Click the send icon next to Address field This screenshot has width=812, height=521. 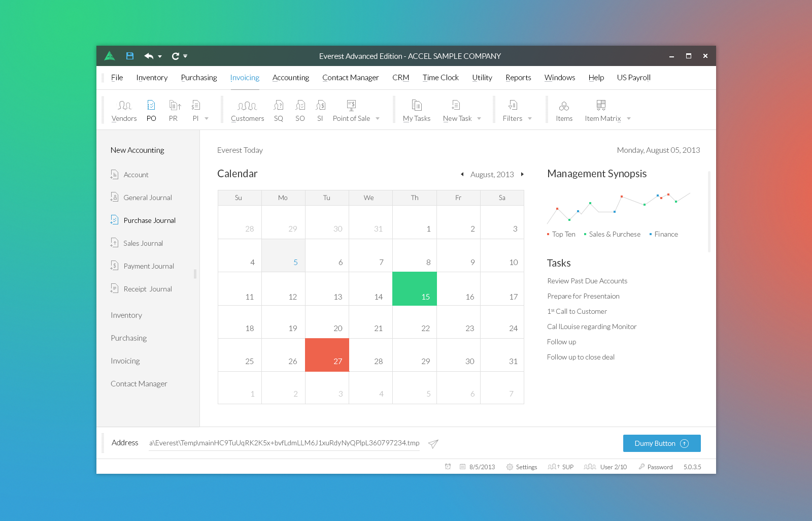point(433,444)
